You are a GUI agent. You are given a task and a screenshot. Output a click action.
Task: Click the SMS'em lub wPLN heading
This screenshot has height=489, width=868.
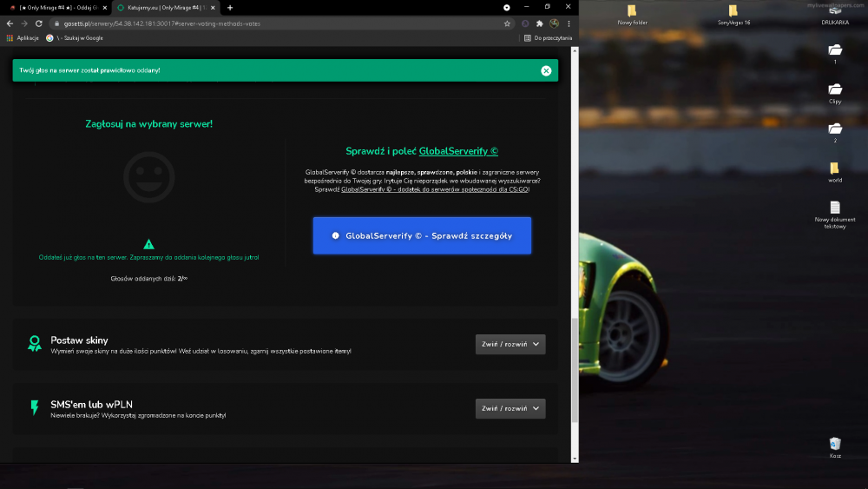pyautogui.click(x=91, y=405)
